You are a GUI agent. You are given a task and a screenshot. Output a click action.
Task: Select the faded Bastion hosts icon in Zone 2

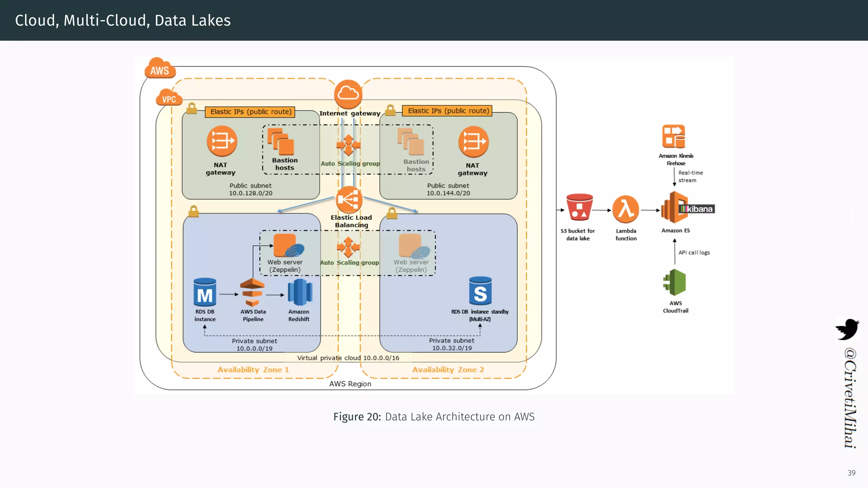click(411, 142)
